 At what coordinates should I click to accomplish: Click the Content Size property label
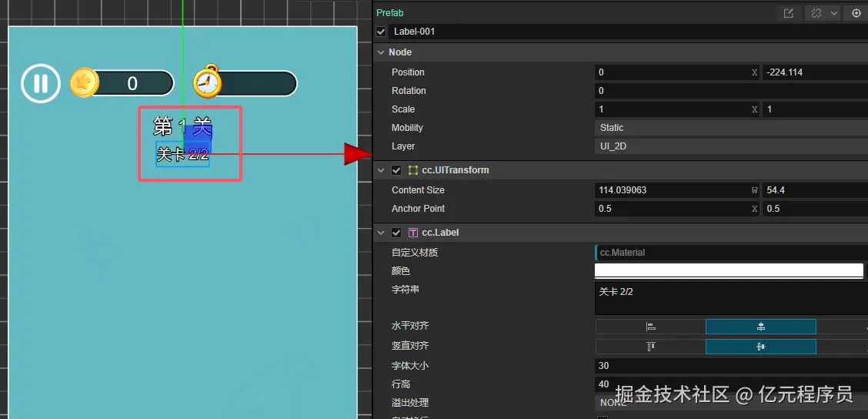pos(418,190)
